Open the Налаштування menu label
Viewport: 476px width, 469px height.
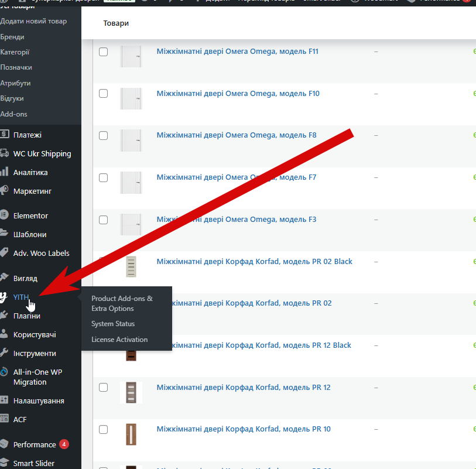39,400
